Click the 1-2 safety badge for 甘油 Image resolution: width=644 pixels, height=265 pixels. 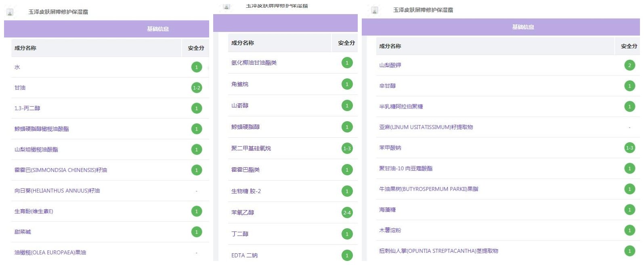(197, 88)
